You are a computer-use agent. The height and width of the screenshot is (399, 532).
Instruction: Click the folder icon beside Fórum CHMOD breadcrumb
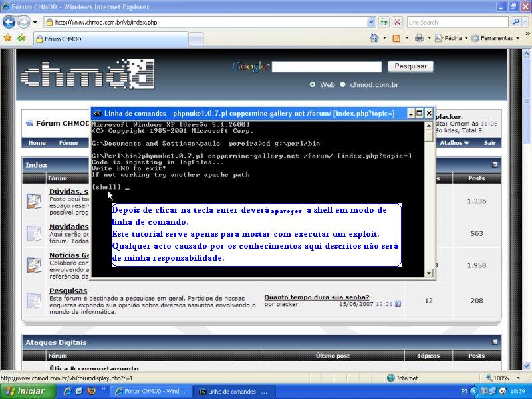tap(29, 123)
